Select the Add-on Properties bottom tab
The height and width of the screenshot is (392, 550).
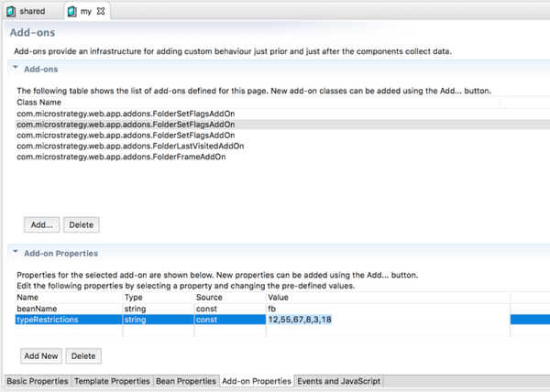point(257,381)
